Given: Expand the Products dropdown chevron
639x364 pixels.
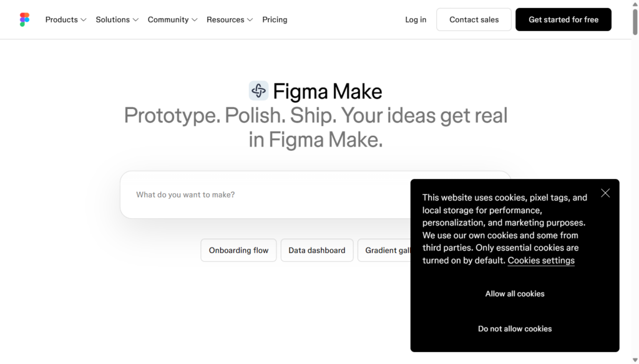Looking at the screenshot, I should (x=84, y=20).
